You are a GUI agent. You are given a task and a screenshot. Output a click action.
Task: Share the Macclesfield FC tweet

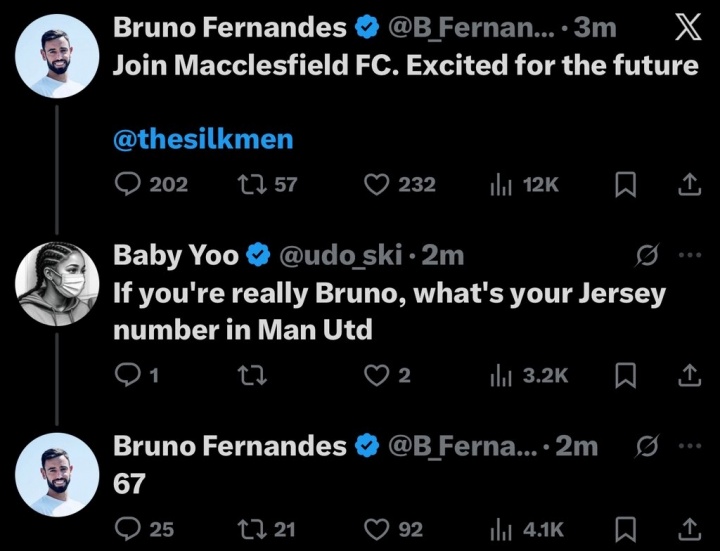(688, 185)
